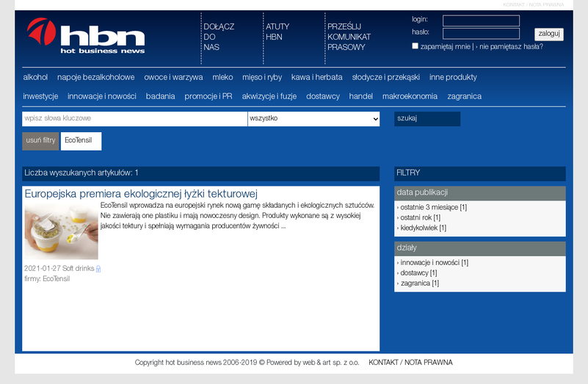Click footer KONTAKT / NOTA PRAWNA link
The width and height of the screenshot is (588, 384).
pos(410,363)
